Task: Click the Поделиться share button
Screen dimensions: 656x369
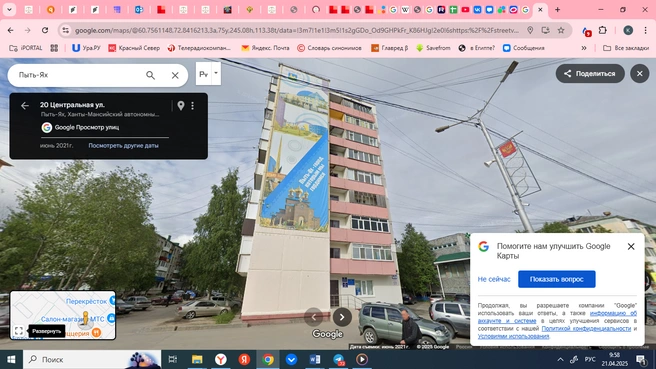Action: tap(590, 74)
